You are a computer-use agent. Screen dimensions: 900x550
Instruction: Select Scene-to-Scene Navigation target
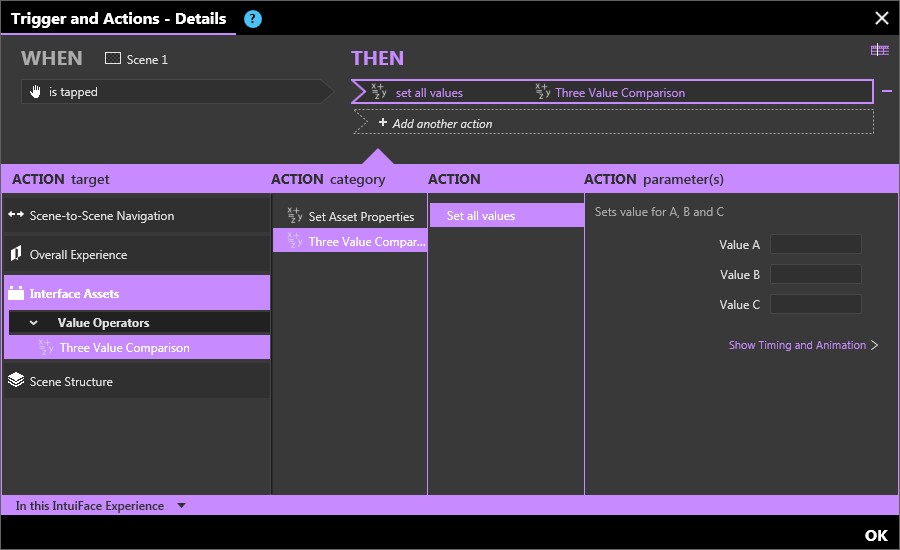point(137,216)
